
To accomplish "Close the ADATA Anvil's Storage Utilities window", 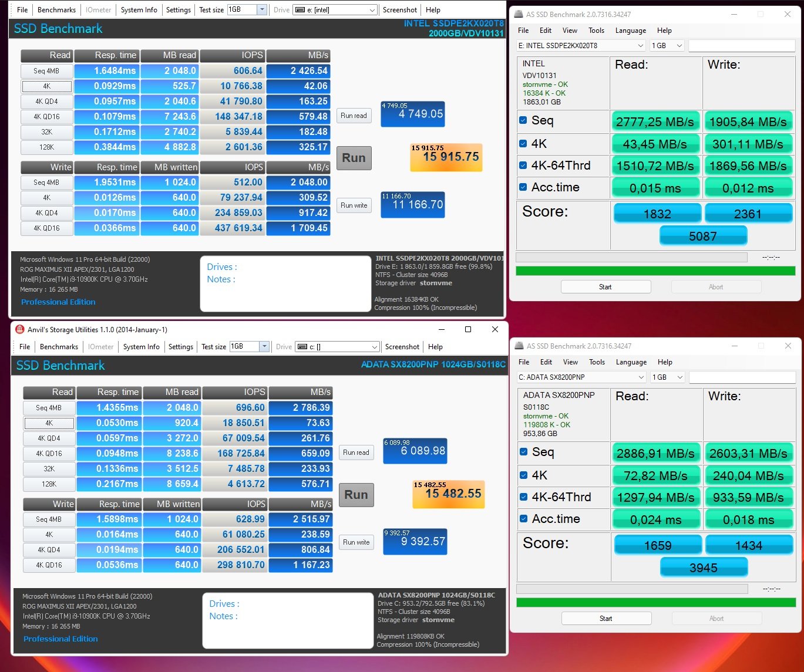I will (495, 329).
